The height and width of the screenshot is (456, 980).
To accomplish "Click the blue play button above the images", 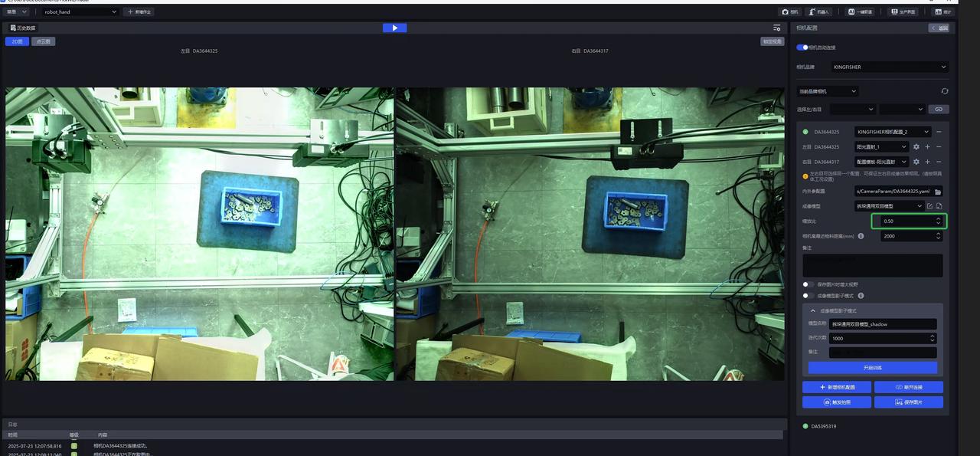I will (394, 28).
